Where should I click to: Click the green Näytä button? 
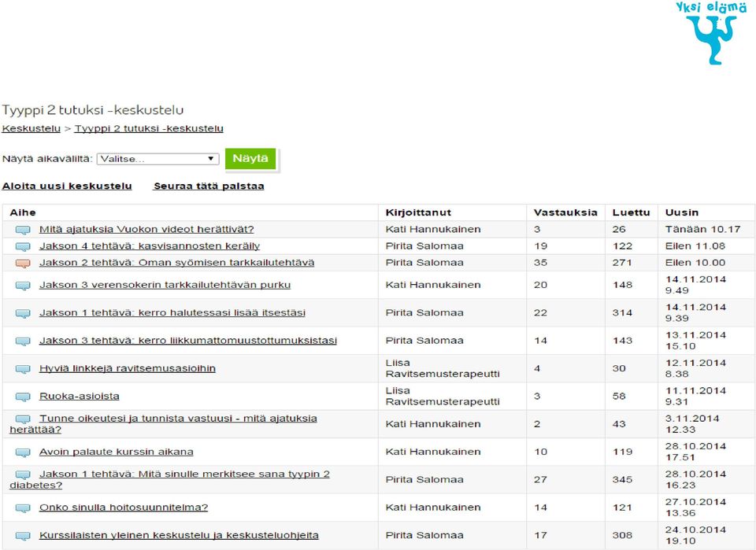click(x=250, y=158)
